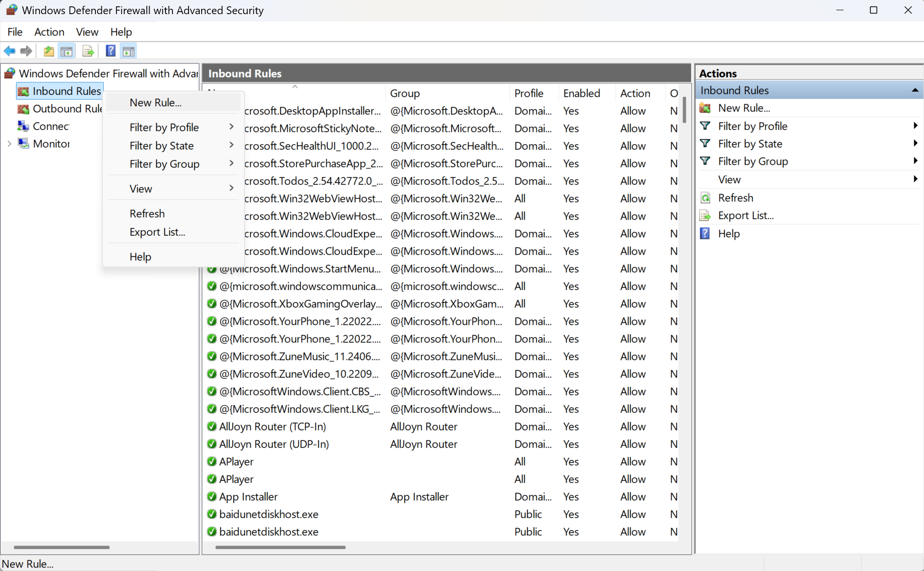Open the Help menu in menu bar

tap(121, 32)
